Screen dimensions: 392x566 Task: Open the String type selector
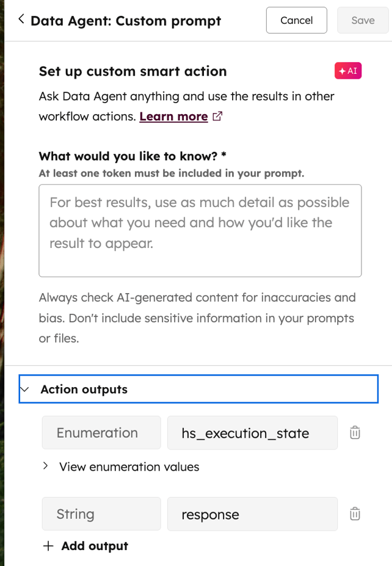[101, 513]
